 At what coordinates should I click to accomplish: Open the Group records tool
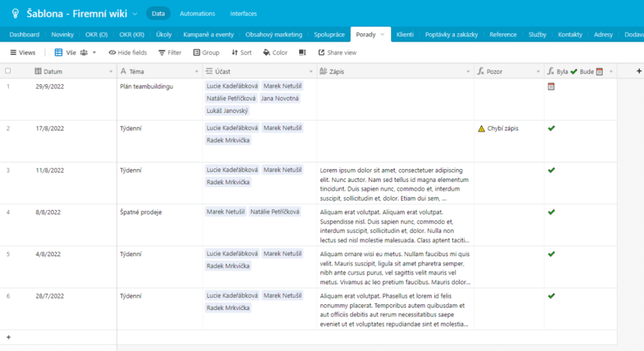[206, 53]
